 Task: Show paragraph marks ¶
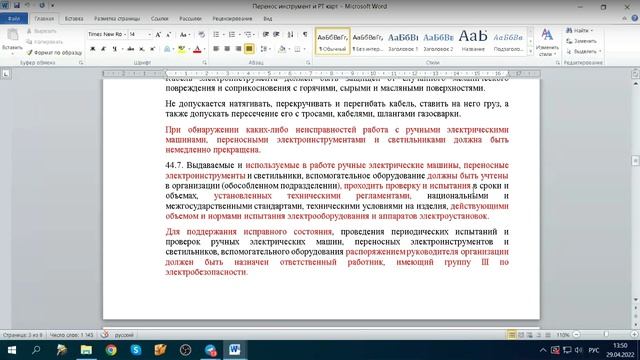pos(305,35)
